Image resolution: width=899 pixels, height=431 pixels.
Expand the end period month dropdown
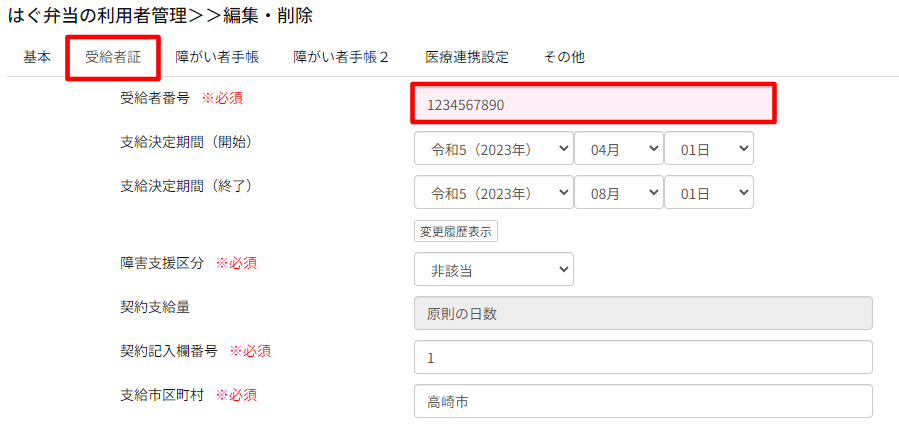618,192
